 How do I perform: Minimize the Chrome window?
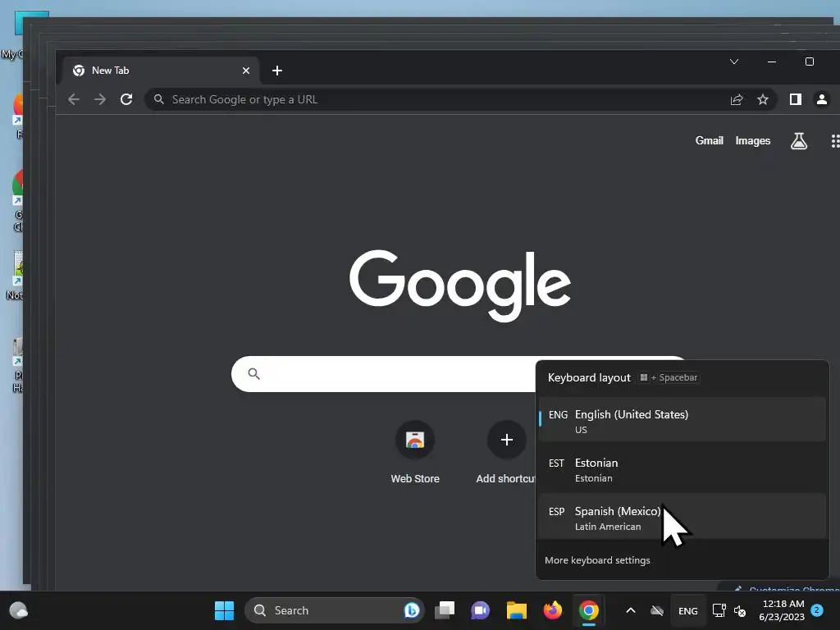point(772,62)
